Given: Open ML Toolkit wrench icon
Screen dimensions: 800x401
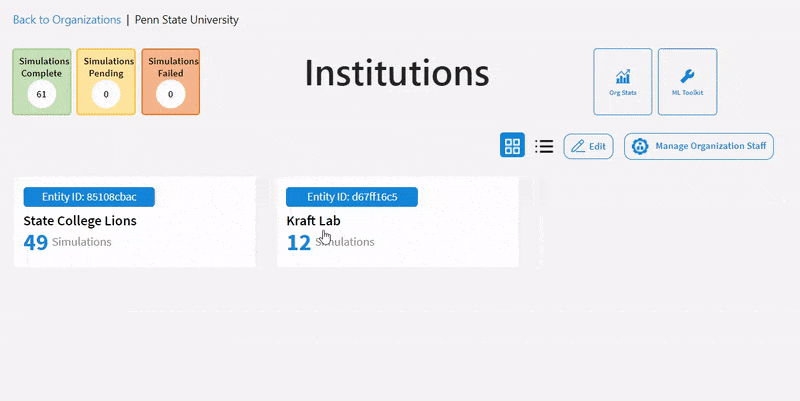Looking at the screenshot, I should [x=687, y=77].
